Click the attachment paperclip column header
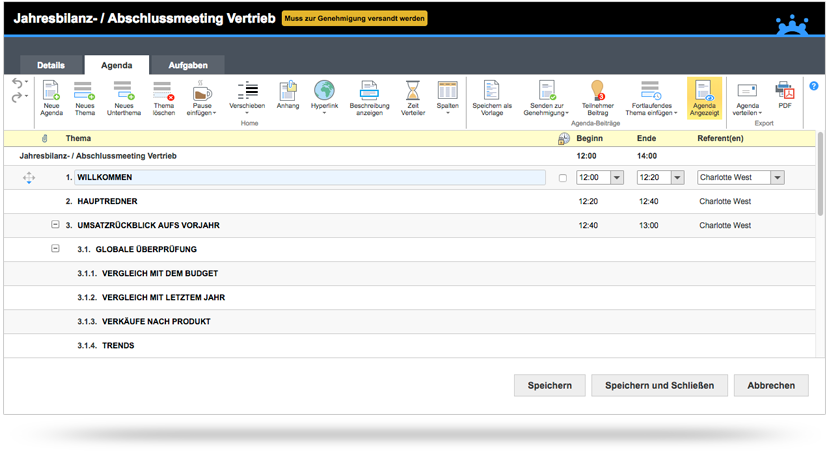 (44, 138)
